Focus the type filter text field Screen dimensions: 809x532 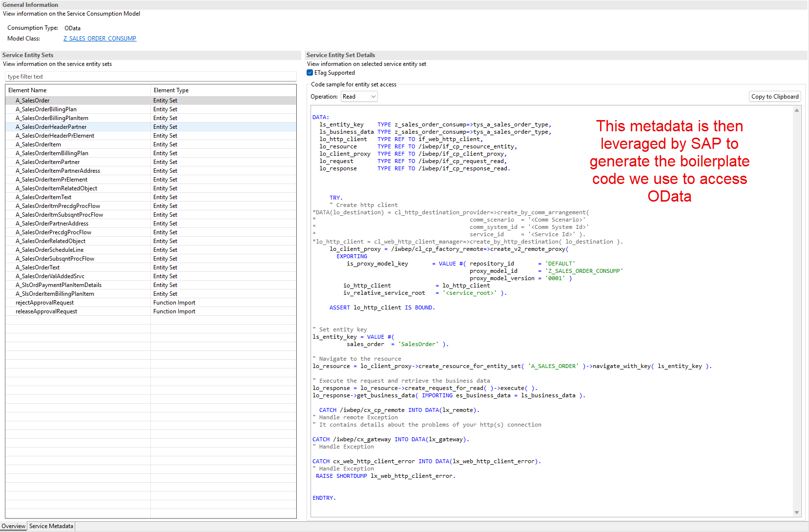pos(150,77)
